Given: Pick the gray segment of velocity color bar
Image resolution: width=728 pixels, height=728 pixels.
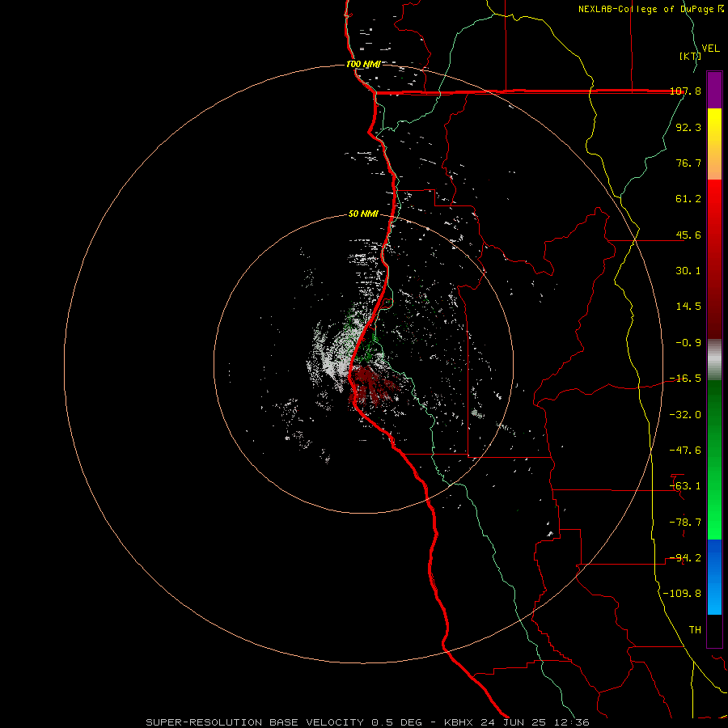Looking at the screenshot, I should tap(714, 359).
